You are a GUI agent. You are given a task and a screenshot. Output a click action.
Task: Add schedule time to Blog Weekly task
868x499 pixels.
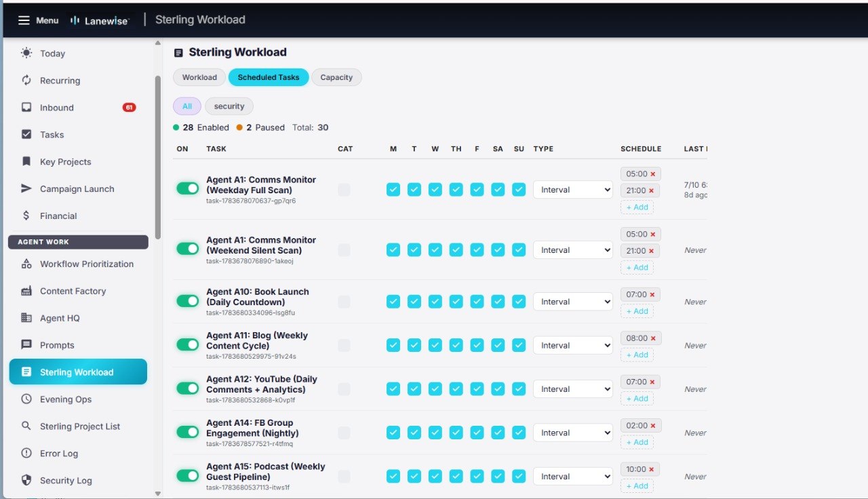pyautogui.click(x=637, y=355)
